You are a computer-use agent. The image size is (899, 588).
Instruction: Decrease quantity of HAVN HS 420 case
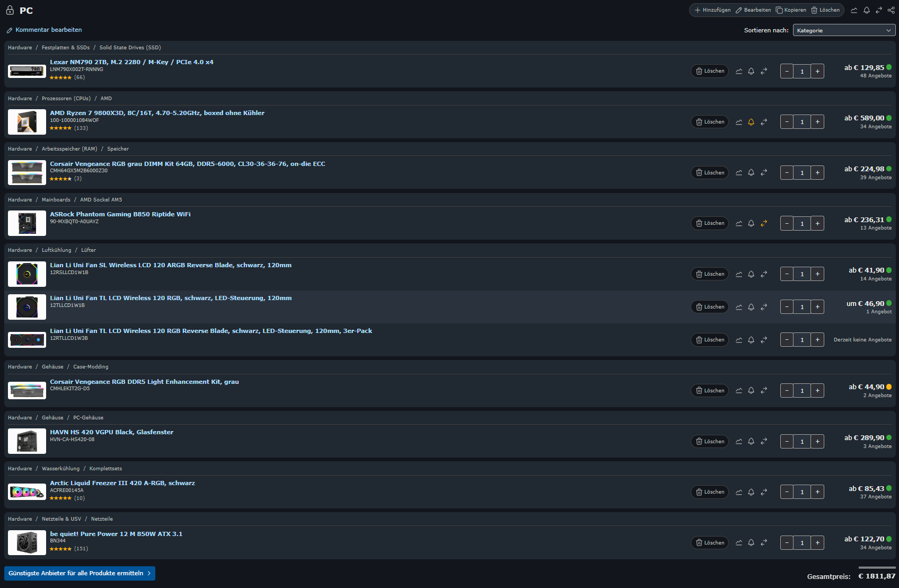point(787,442)
